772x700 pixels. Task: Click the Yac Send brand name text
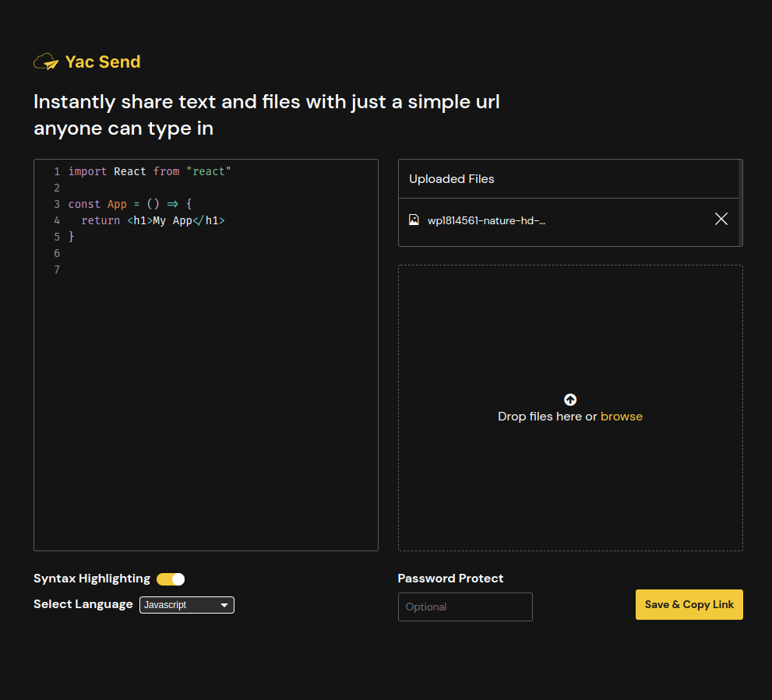pos(103,62)
